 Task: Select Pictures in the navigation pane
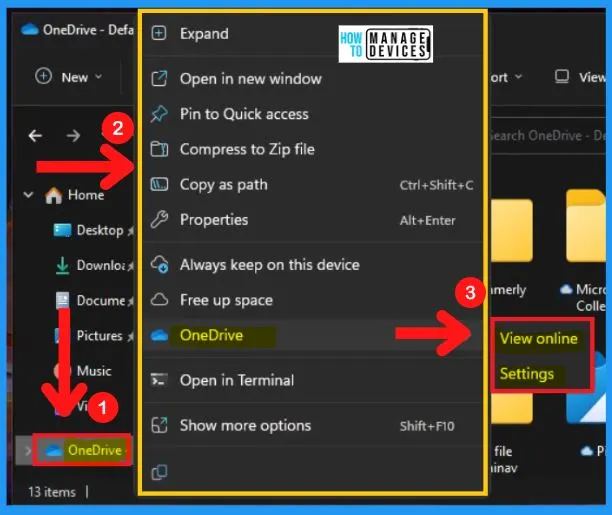coord(100,336)
